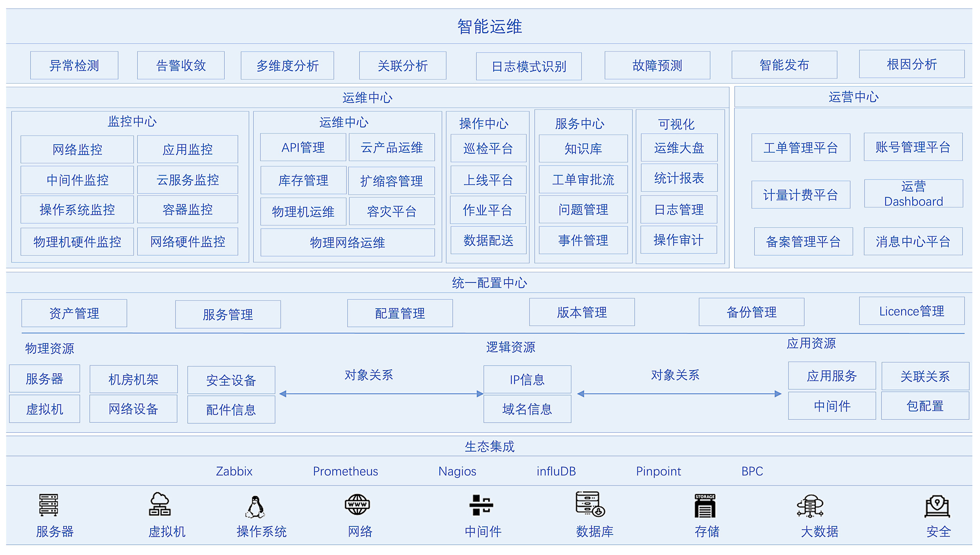Click the Linux penguin operating system icon
This screenshot has width=980, height=555.
click(256, 507)
